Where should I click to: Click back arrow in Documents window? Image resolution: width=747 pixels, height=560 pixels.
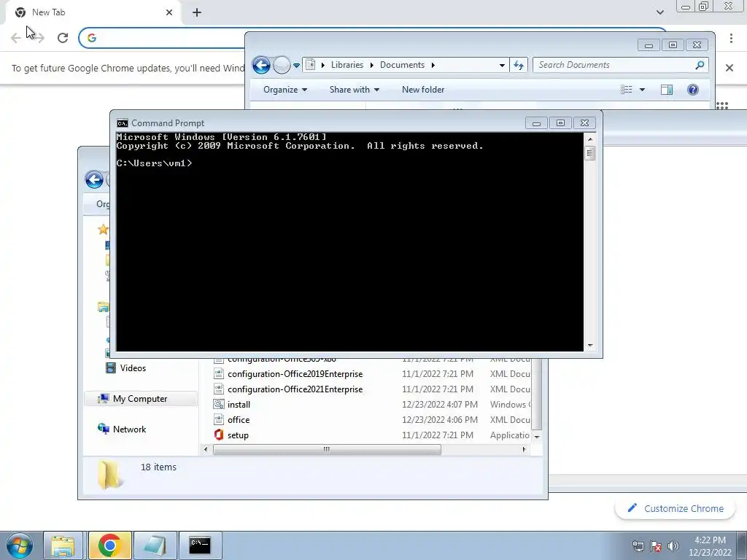click(261, 65)
